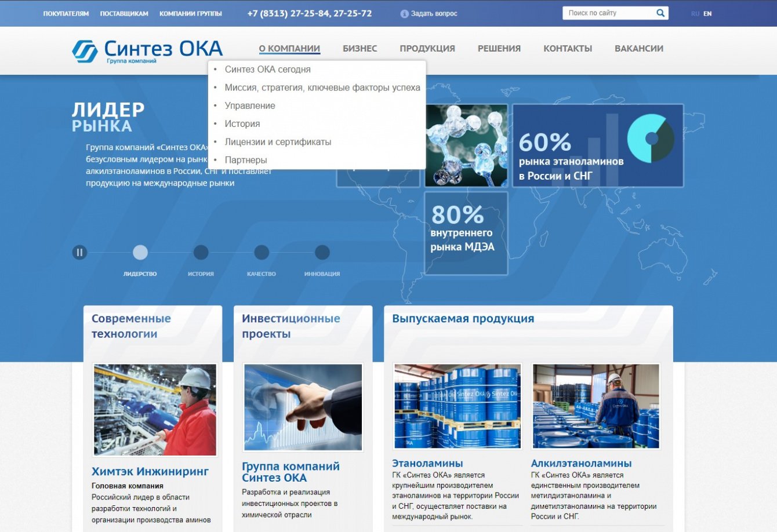Choose Партнеры in the dropdown
The width and height of the screenshot is (777, 532).
246,160
